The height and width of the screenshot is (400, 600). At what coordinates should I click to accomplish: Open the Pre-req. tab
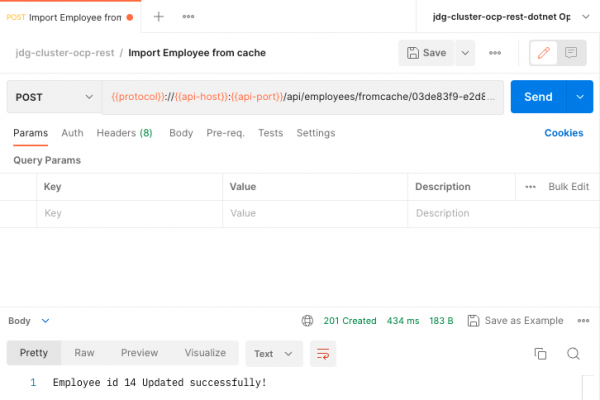pos(225,133)
